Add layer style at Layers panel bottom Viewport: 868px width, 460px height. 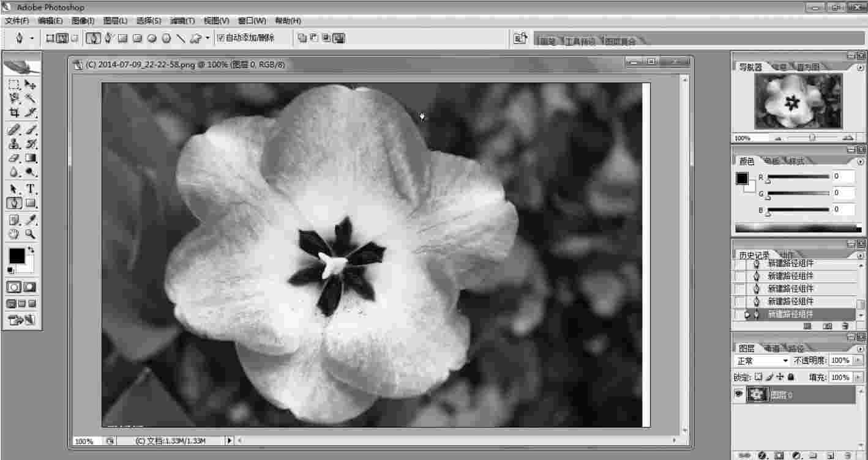(x=763, y=455)
